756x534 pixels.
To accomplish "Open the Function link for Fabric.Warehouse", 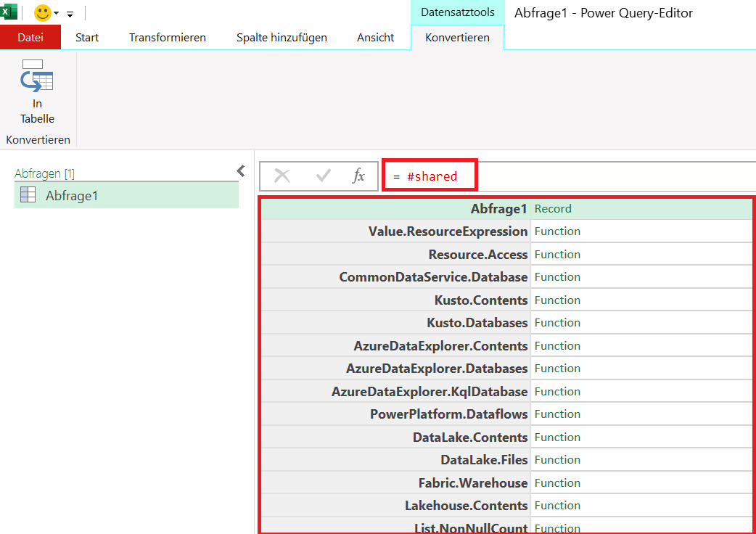I will point(557,483).
